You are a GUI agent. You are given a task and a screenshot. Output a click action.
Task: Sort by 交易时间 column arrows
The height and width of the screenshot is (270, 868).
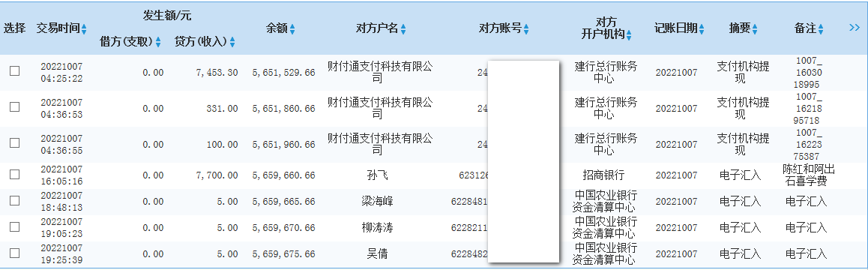84,29
